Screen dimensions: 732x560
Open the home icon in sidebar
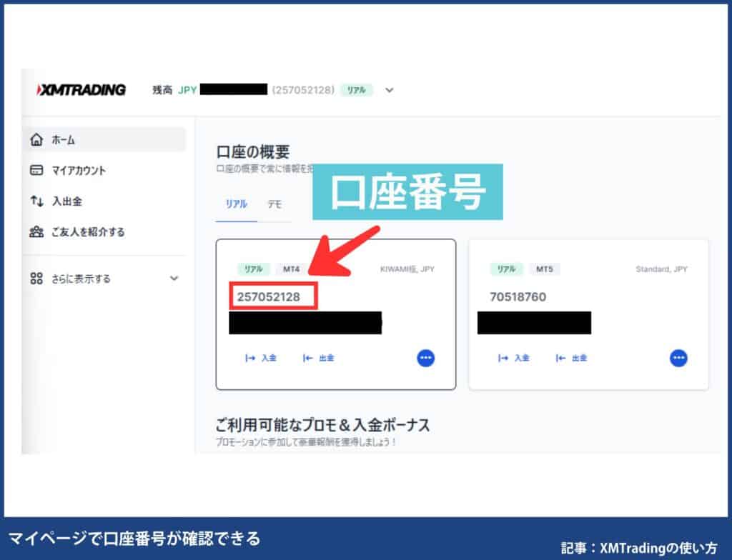pos(36,139)
